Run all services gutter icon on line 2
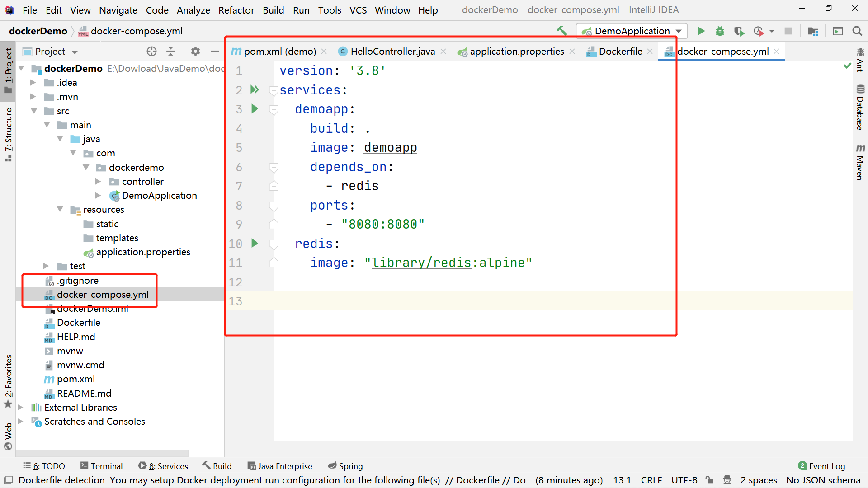868x488 pixels. (x=255, y=89)
